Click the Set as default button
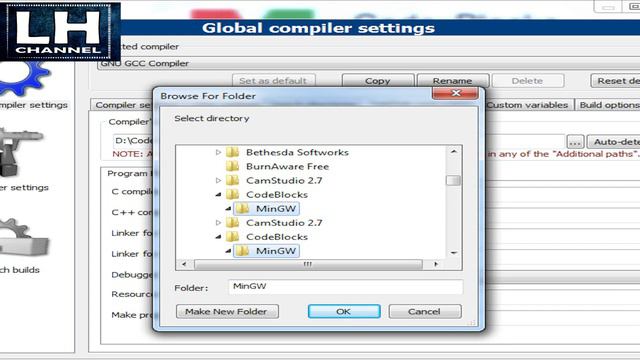 point(273,81)
